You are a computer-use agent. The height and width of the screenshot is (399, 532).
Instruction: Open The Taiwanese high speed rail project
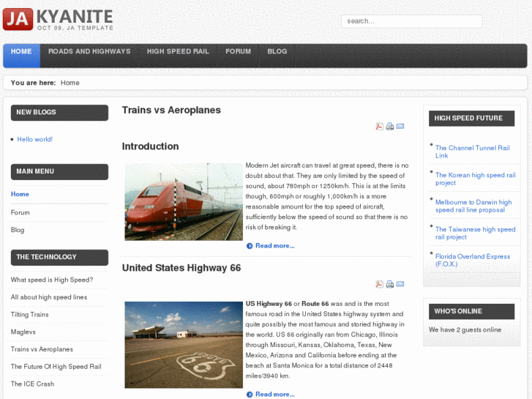point(476,234)
